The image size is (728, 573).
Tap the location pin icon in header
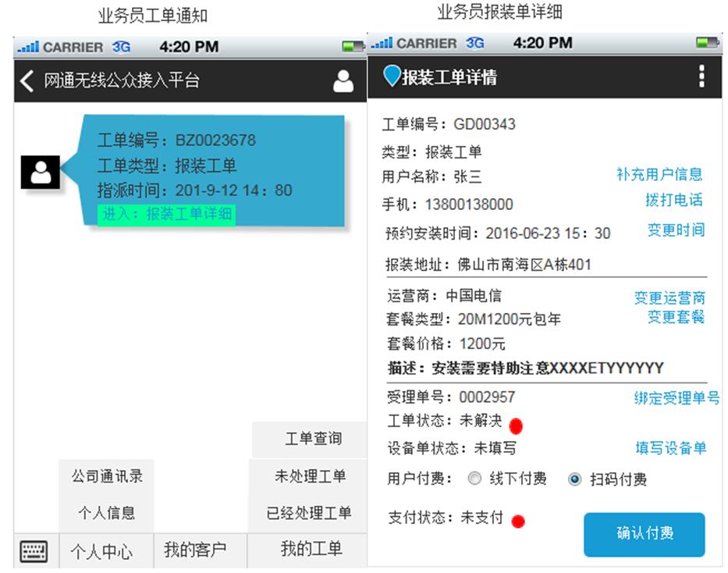coord(392,76)
